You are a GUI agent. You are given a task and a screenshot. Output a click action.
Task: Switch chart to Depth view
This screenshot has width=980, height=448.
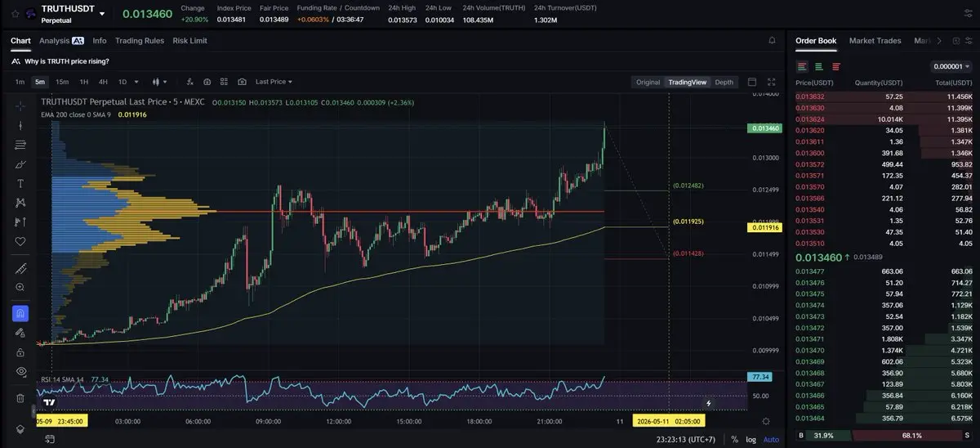pos(724,82)
